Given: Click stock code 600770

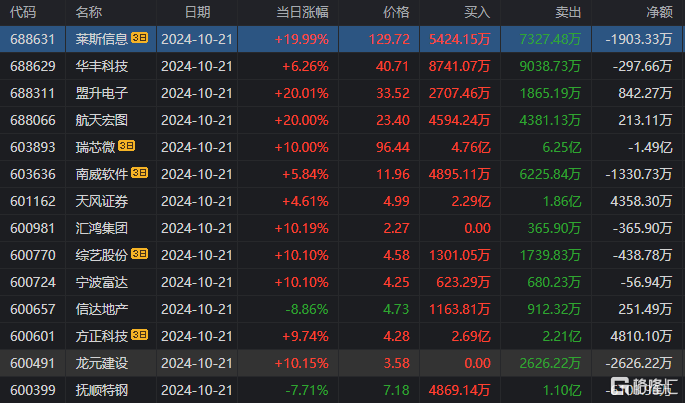Looking at the screenshot, I should [x=32, y=255].
